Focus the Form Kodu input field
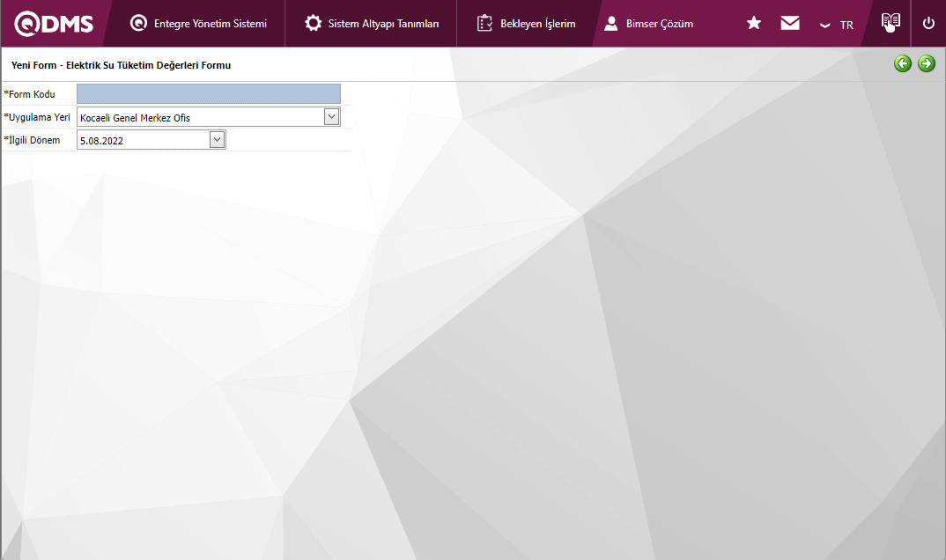This screenshot has width=946, height=560. [209, 94]
